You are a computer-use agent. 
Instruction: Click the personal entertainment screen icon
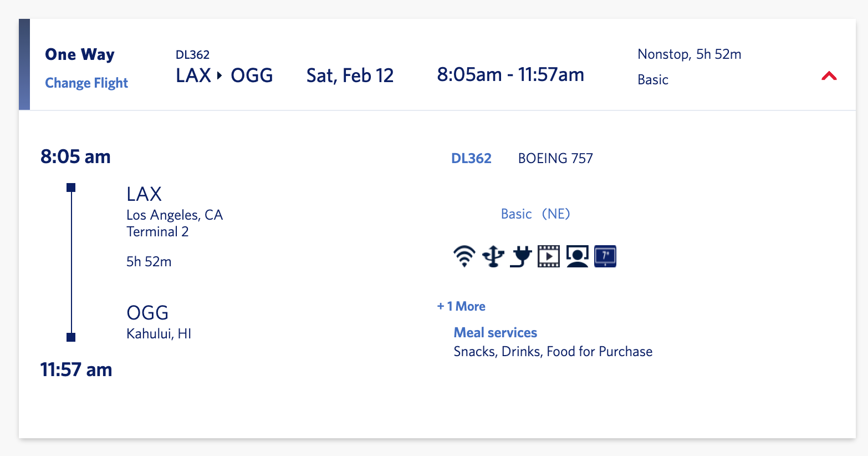coord(577,256)
